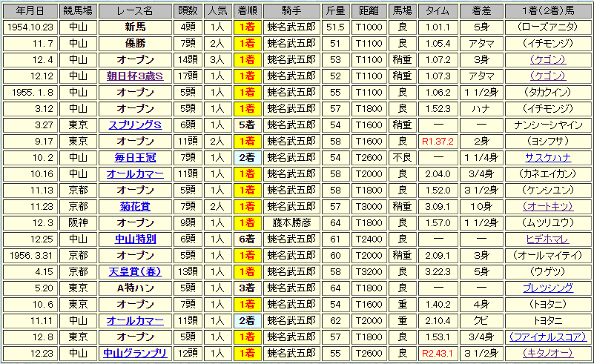Open the サスケハナ horse link
The image size is (594, 364).
pyautogui.click(x=547, y=157)
